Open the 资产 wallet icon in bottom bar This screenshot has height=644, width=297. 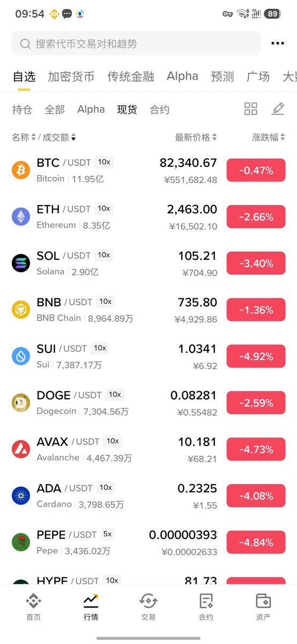pos(263,601)
